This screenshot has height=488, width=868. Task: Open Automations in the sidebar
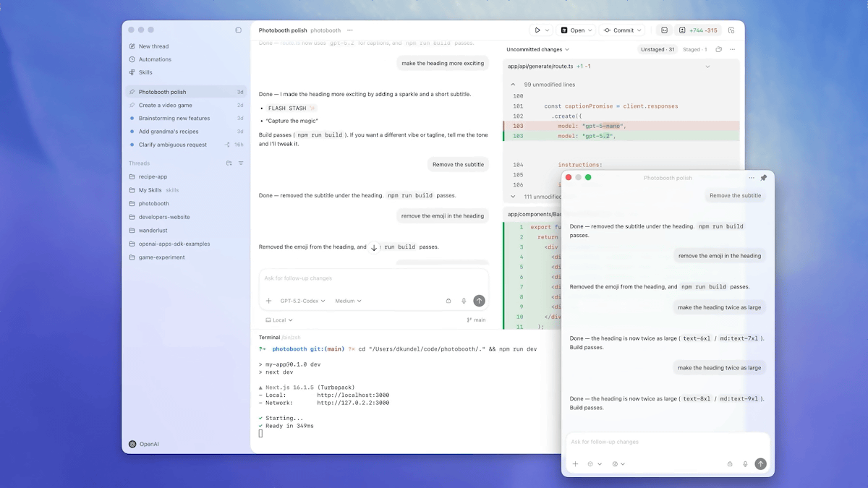[155, 59]
